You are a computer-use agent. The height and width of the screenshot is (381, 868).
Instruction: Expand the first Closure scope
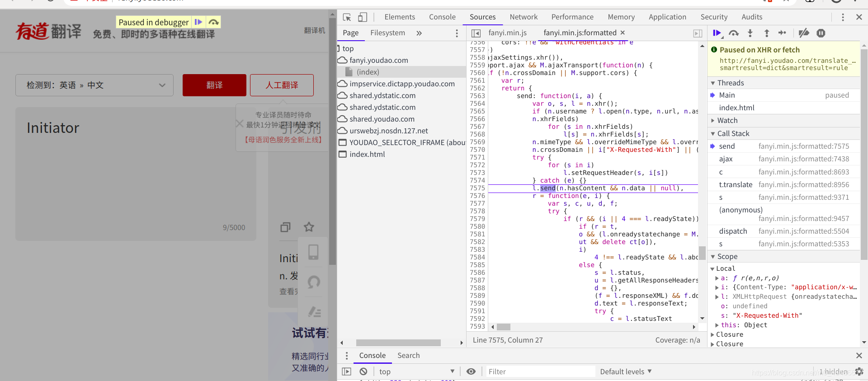(x=712, y=334)
